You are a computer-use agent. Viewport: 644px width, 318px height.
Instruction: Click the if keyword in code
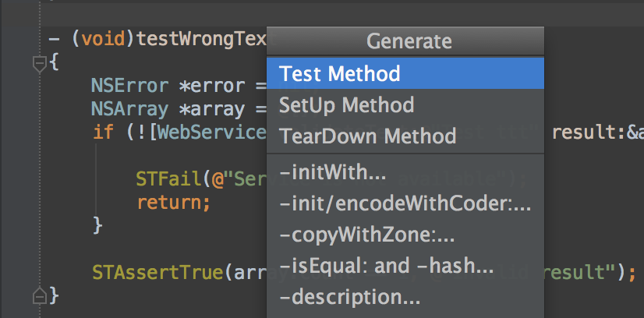click(x=103, y=132)
